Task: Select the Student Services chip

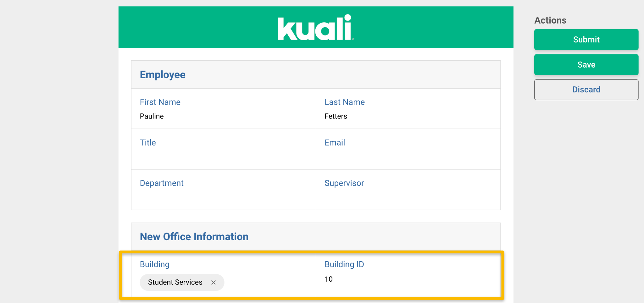Action: click(x=175, y=282)
